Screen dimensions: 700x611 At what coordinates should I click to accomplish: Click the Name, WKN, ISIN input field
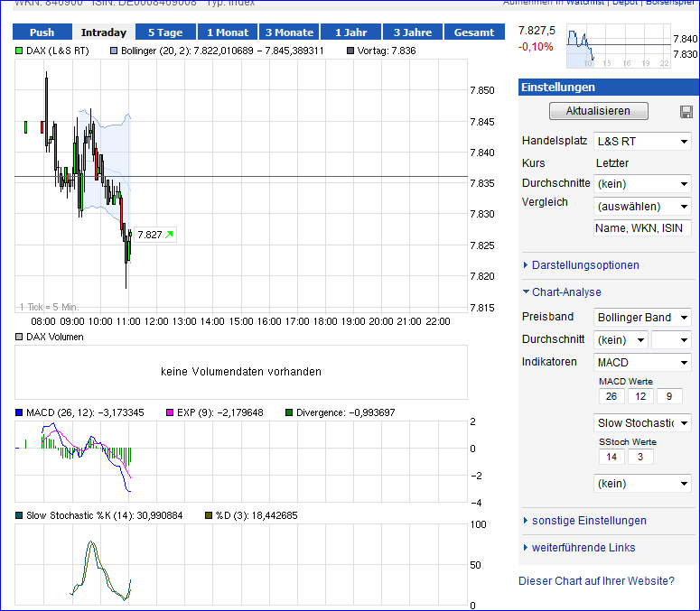[642, 229]
